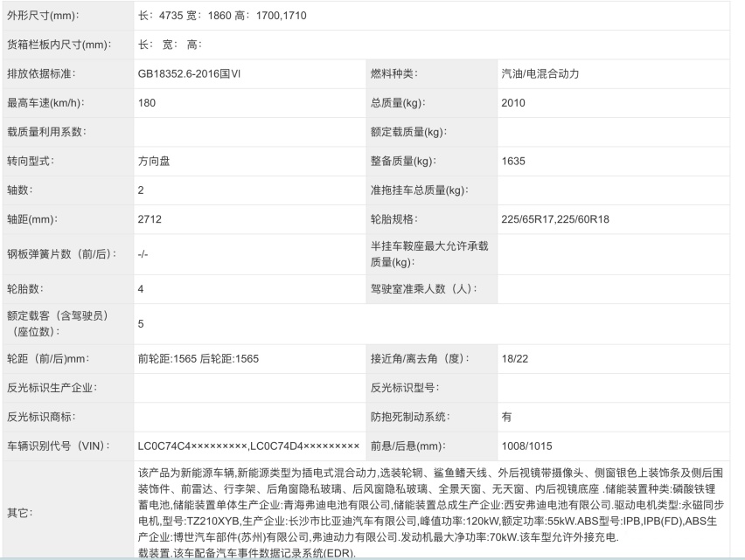
Task: Click the 反光标识生产企业 label
Action: point(52,388)
